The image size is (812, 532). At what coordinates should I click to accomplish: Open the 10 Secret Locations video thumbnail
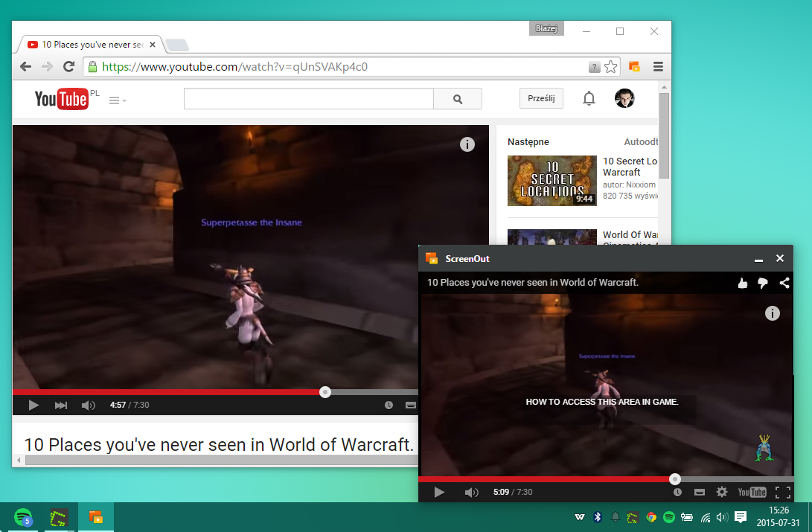(x=552, y=181)
